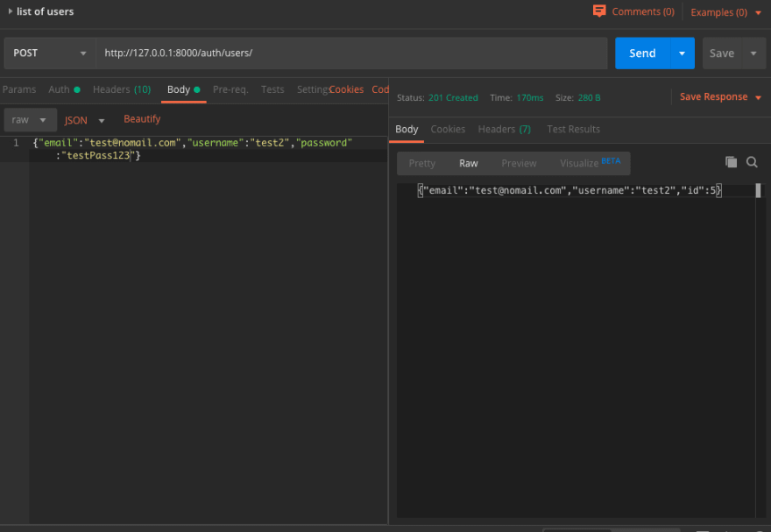Screen dimensions: 771x532
Task: Open the response Headers (7) tab
Action: click(505, 130)
